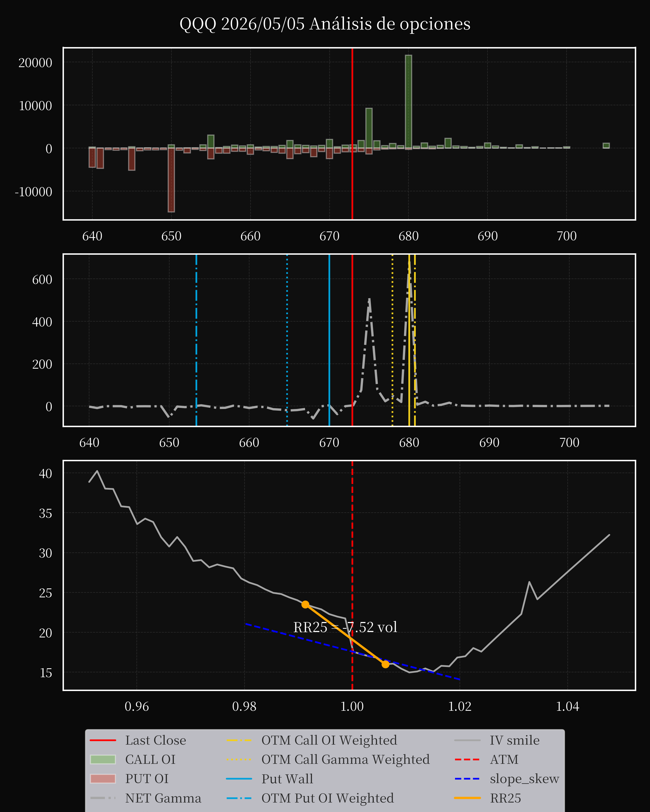Click the '200' y-axis label of the gamma chart
Screen dimensions: 650x812
pos(42,364)
